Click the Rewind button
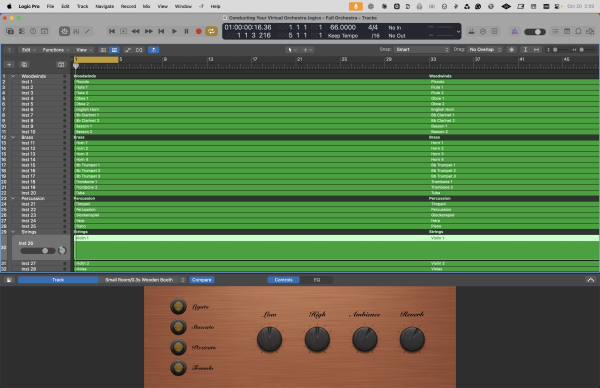This screenshot has height=388, width=600. [x=135, y=31]
